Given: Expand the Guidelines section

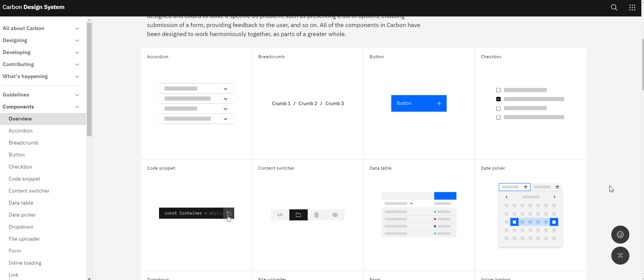Looking at the screenshot, I should click(41, 95).
